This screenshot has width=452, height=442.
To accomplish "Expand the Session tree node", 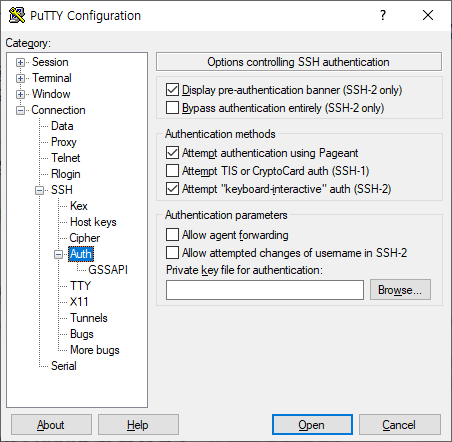I will coord(20,62).
